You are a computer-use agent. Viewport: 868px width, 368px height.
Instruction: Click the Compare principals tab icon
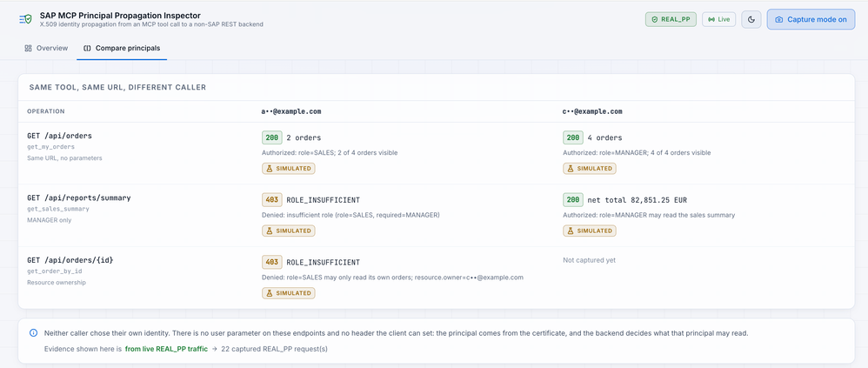[x=88, y=48]
